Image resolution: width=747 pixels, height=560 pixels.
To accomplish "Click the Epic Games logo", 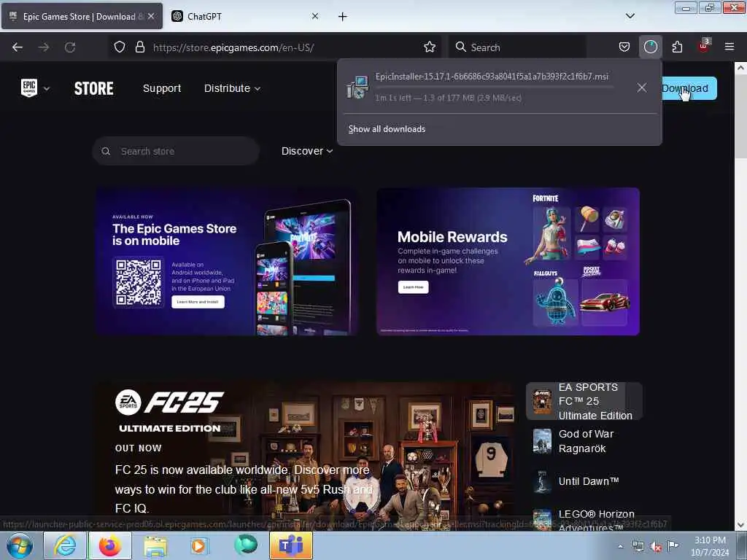I will 29,88.
